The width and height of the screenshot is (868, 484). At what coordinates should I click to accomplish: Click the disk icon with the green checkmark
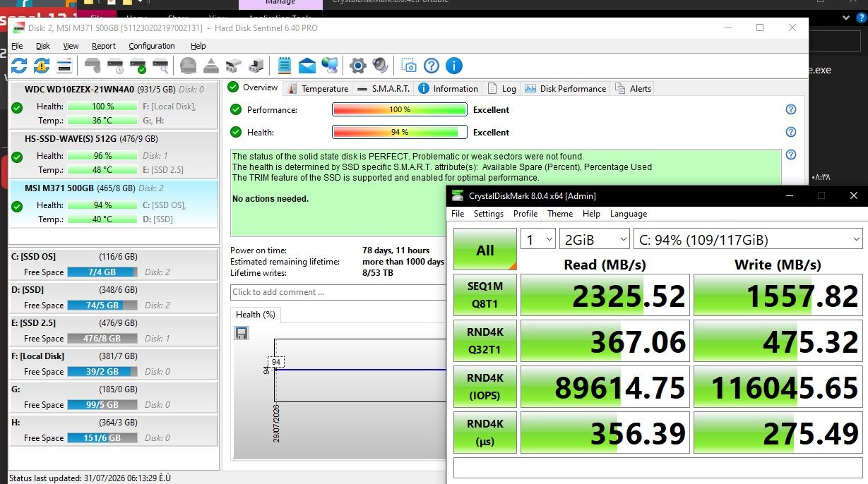[138, 66]
